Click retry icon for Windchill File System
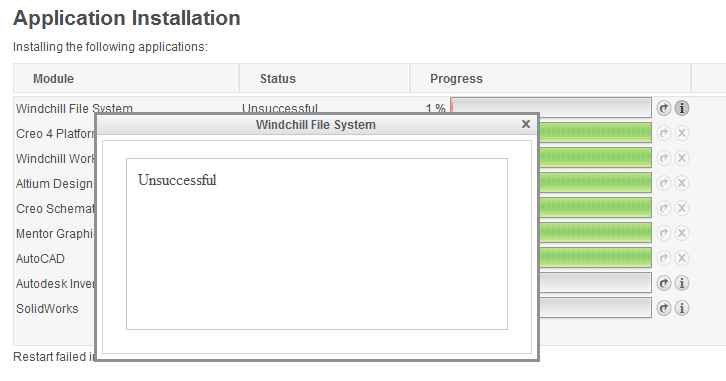 pyautogui.click(x=663, y=108)
